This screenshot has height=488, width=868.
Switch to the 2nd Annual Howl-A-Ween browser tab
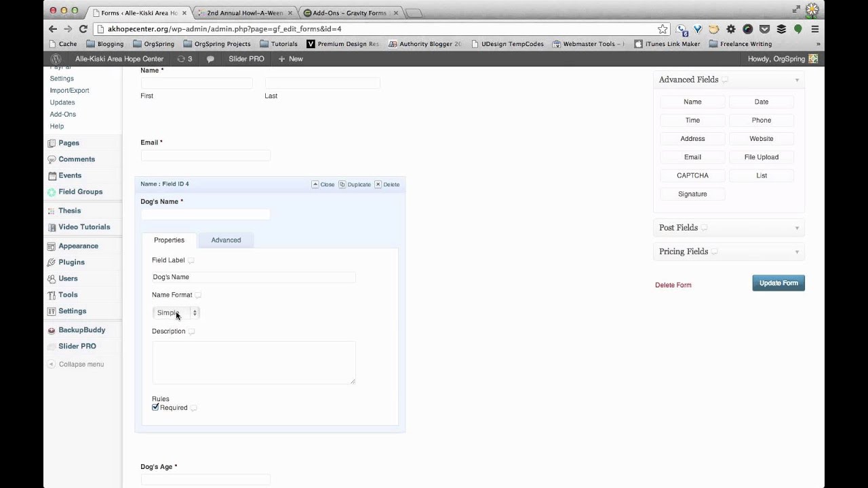pyautogui.click(x=244, y=13)
